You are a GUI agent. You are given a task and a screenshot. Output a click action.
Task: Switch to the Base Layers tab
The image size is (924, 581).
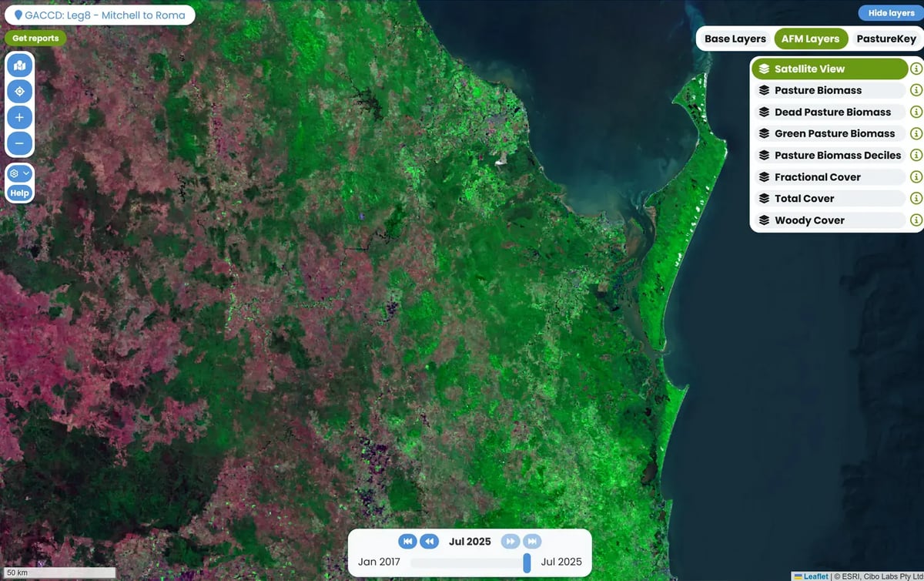tap(735, 39)
